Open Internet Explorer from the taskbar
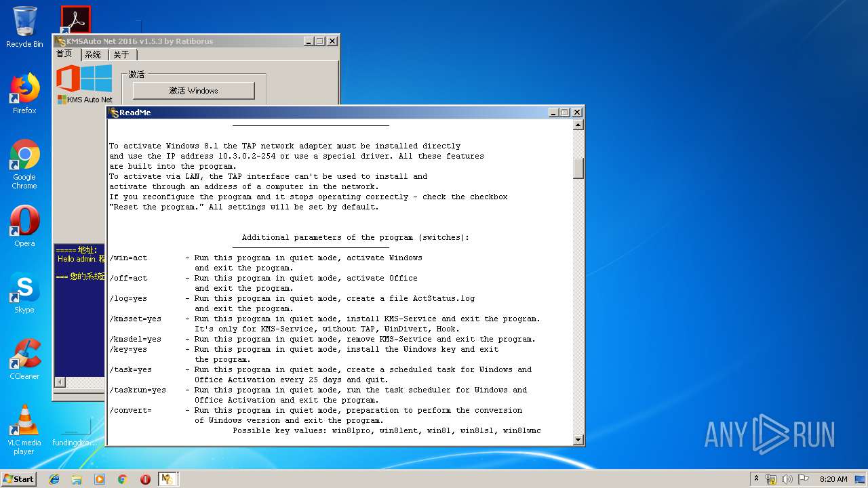 click(54, 479)
